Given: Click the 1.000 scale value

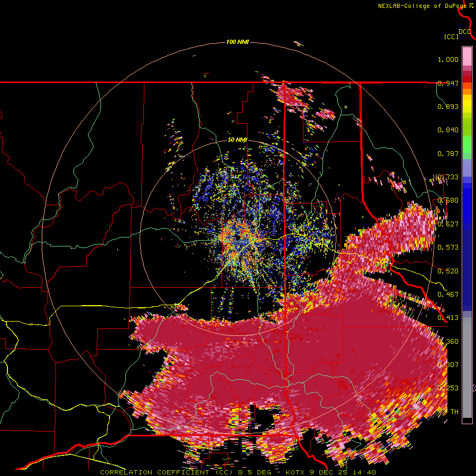Looking at the screenshot, I should click(448, 59).
